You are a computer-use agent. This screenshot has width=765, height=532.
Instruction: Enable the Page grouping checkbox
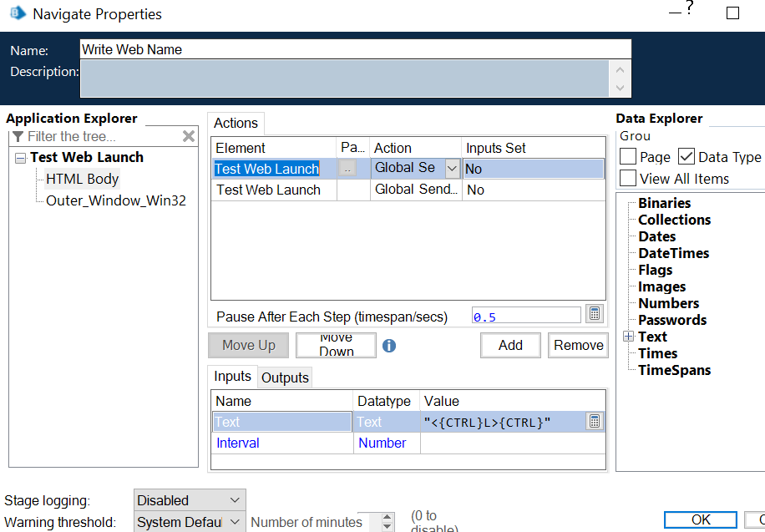(628, 157)
